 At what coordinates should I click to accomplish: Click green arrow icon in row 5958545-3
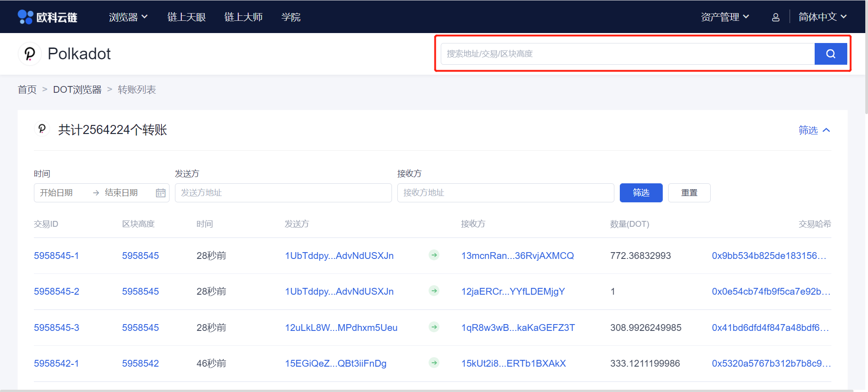(434, 327)
